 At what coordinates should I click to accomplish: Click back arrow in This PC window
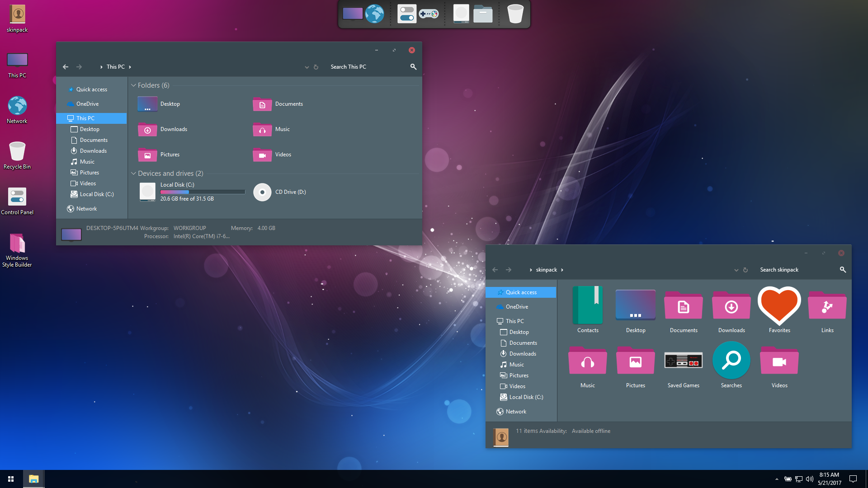(x=66, y=67)
